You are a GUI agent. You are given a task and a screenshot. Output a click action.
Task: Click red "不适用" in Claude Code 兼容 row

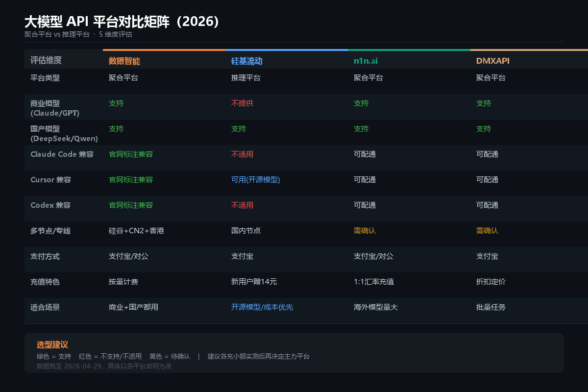(x=242, y=154)
